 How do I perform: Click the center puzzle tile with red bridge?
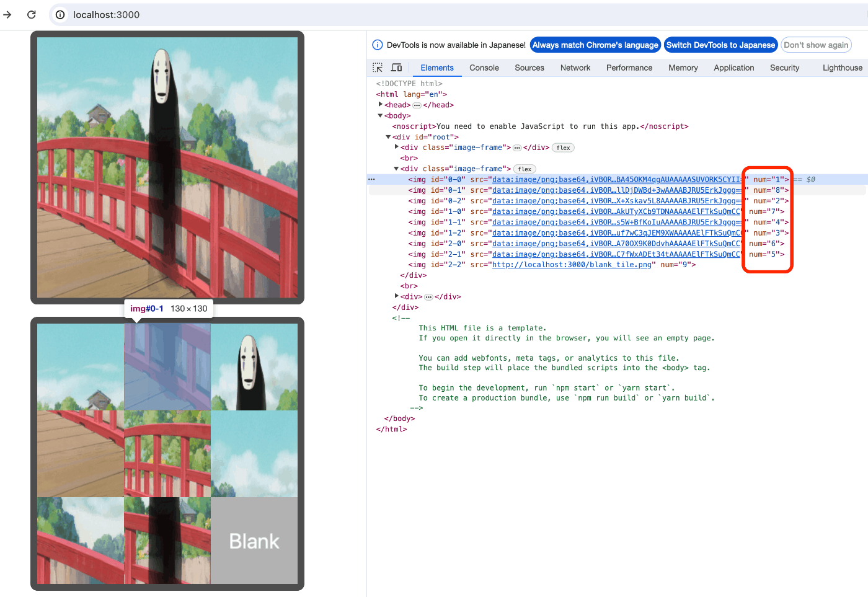[167, 454]
